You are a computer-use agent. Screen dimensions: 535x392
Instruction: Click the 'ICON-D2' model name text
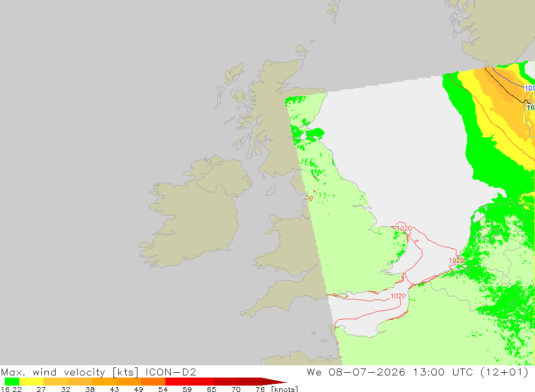coord(171,372)
